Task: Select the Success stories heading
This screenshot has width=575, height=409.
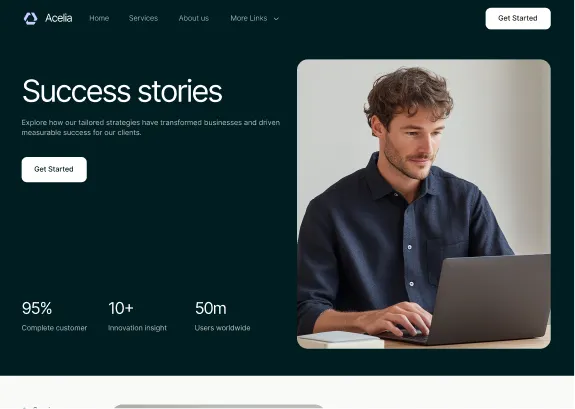Action: [122, 91]
